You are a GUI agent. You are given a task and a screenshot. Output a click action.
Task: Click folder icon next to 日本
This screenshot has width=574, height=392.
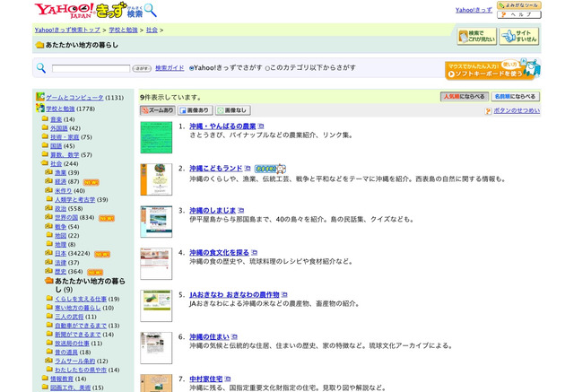point(49,253)
